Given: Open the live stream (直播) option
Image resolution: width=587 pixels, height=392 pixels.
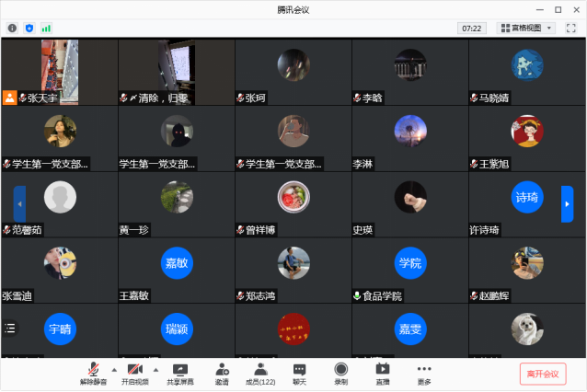Looking at the screenshot, I should [x=382, y=373].
